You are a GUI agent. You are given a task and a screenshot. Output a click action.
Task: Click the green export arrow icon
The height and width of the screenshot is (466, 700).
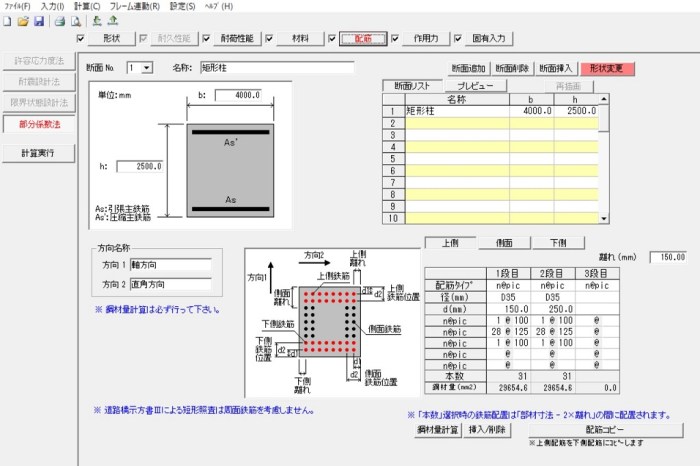tap(112, 21)
